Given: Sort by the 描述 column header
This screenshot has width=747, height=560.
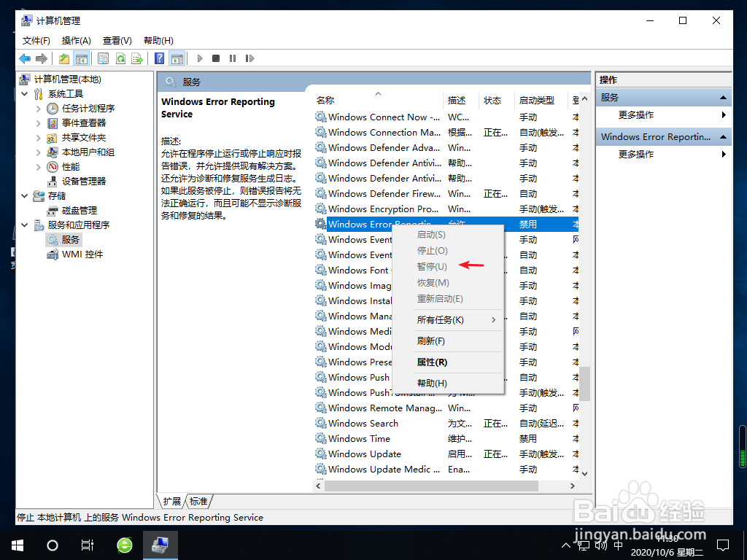Looking at the screenshot, I should [x=461, y=101].
